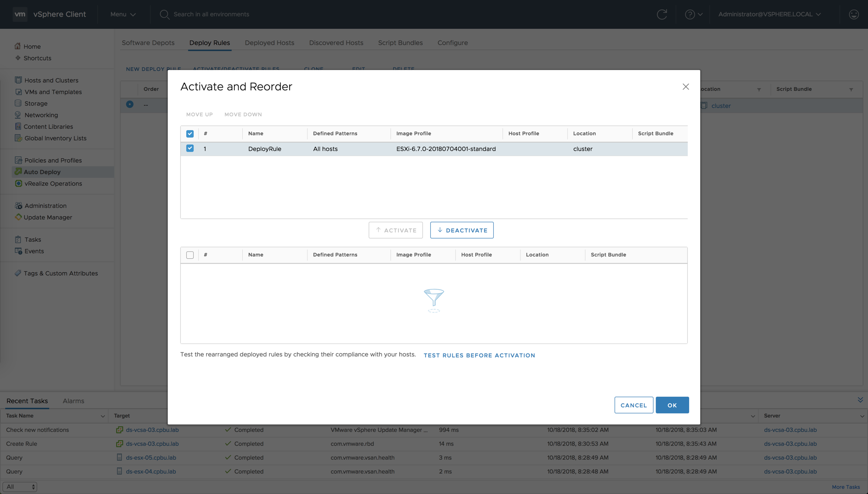
Task: Open Server column dropdown in tasks table
Action: coord(862,416)
